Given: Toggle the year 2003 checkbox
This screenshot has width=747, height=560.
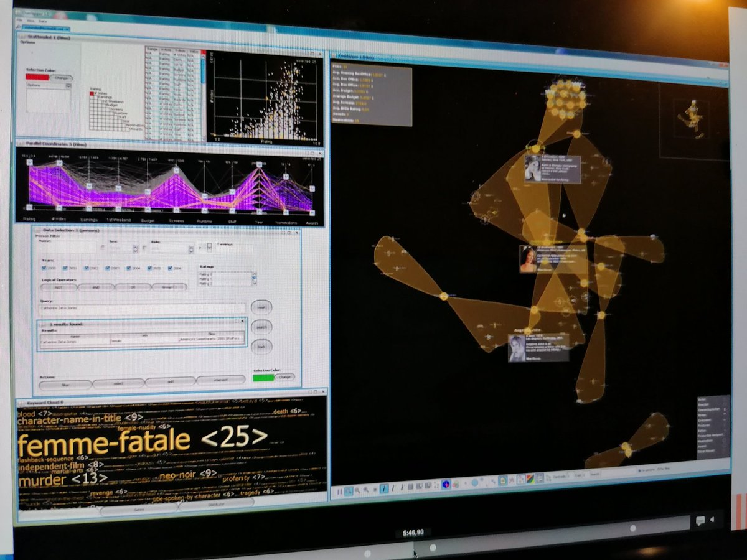Looking at the screenshot, I should tap(107, 268).
